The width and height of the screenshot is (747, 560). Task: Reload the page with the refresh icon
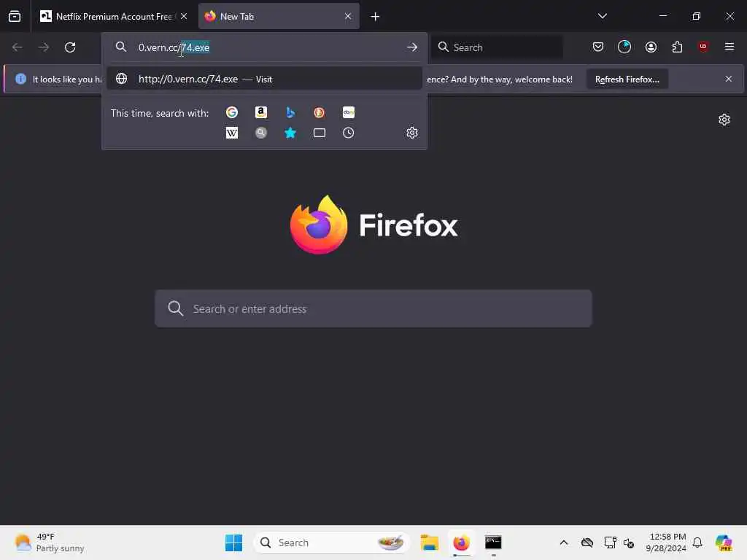(x=70, y=47)
